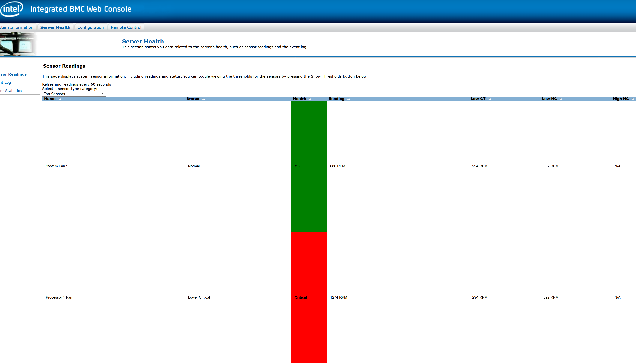Sort table by High NC arrow
636x364 pixels.
633,99
